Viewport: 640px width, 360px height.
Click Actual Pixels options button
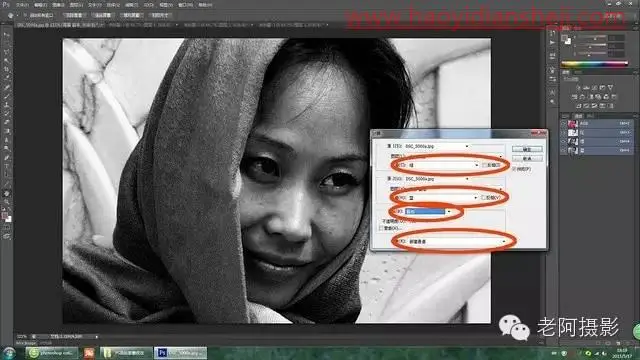73,15
